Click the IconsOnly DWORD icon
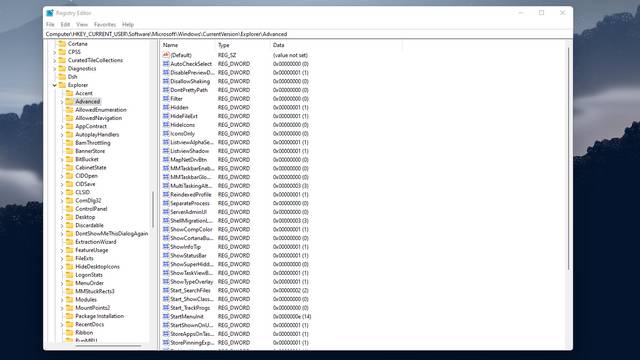 coord(166,133)
